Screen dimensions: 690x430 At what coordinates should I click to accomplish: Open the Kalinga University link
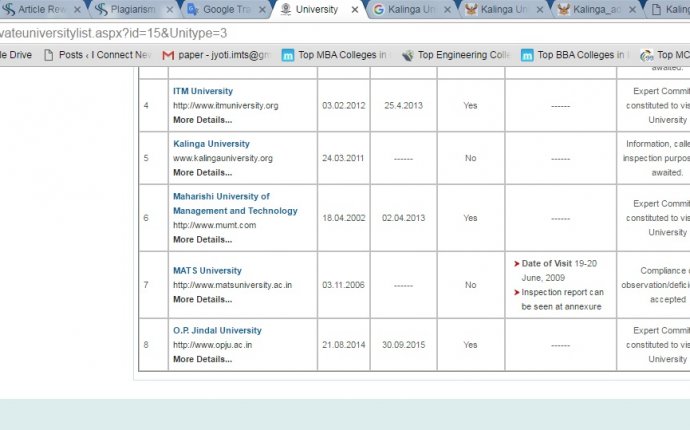(x=211, y=144)
